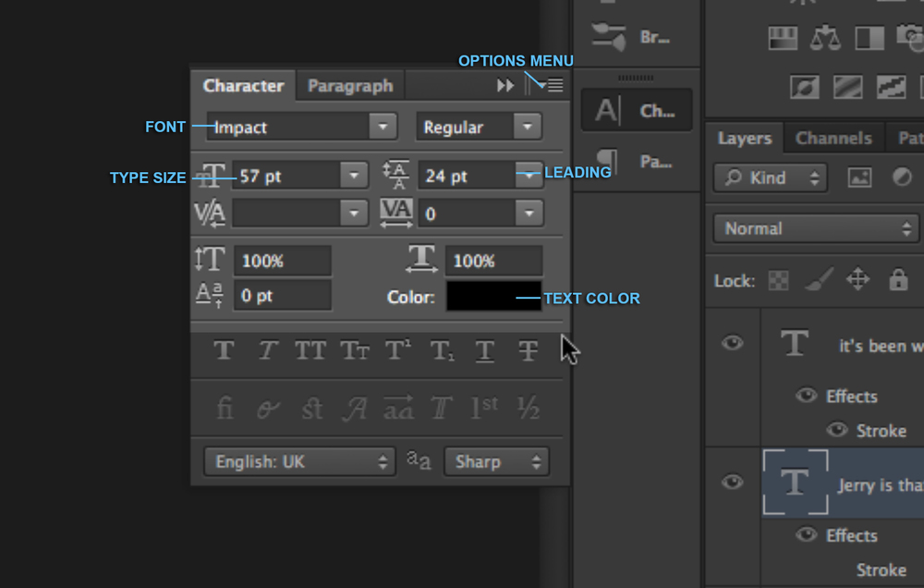Switch to the Character tab
Viewport: 924px width, 588px height.
coord(243,85)
